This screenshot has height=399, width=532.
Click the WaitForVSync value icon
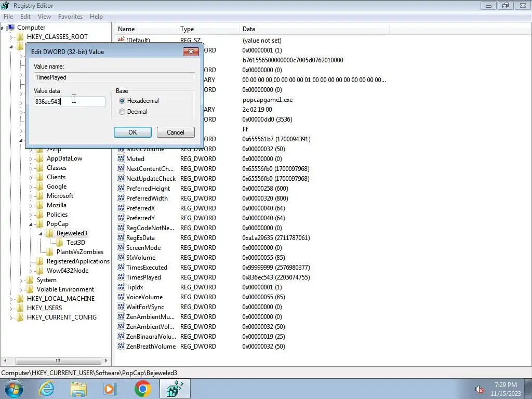(x=121, y=307)
